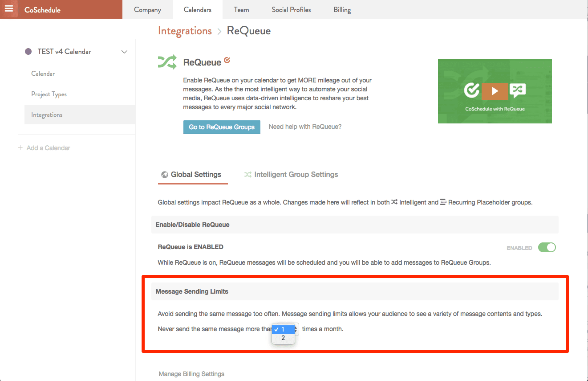
Task: Click the Message Sending Limits header
Action: (x=355, y=291)
